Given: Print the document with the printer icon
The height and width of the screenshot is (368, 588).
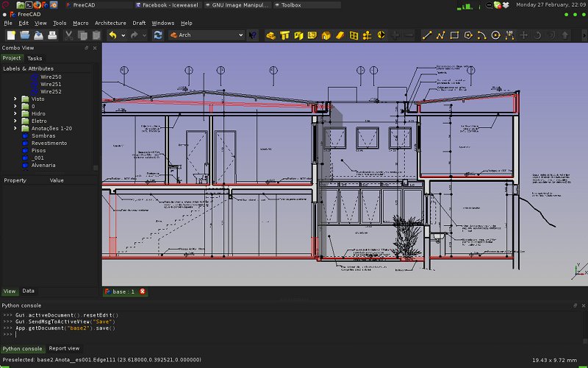Looking at the screenshot, I should 52,35.
